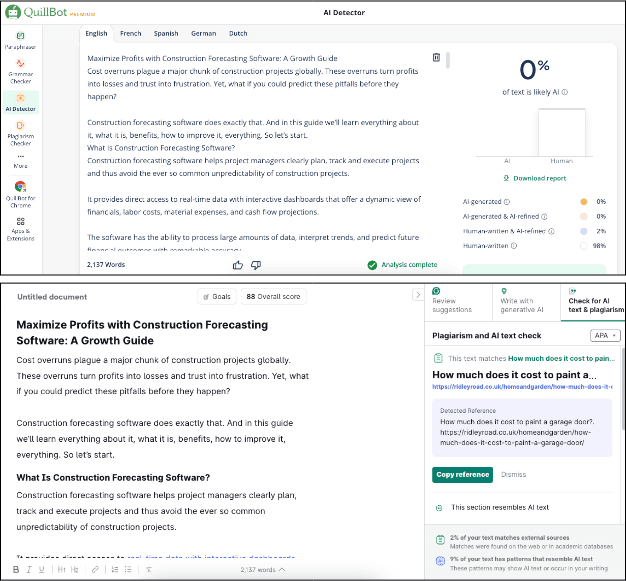
Task: Open Apps & Extensions in sidebar
Action: tap(20, 229)
